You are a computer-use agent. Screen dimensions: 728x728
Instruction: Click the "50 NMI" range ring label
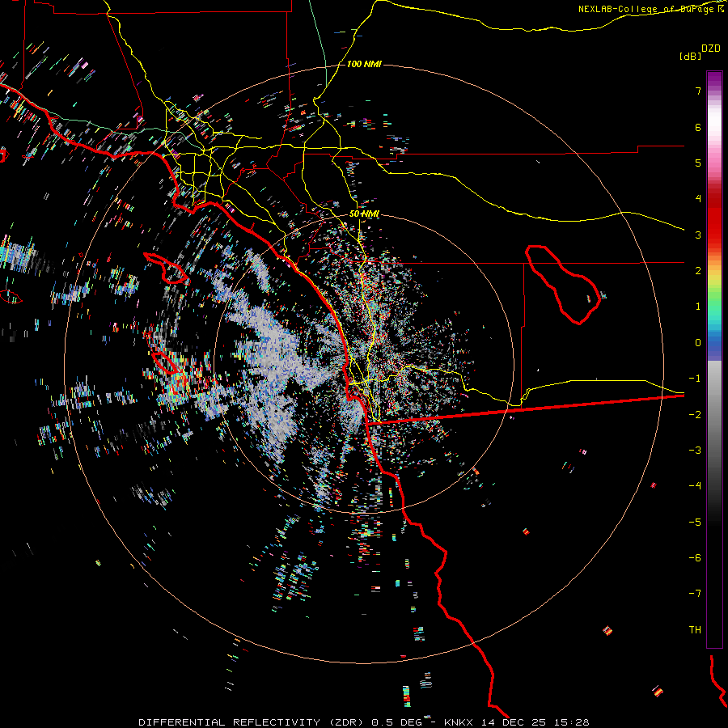365,214
